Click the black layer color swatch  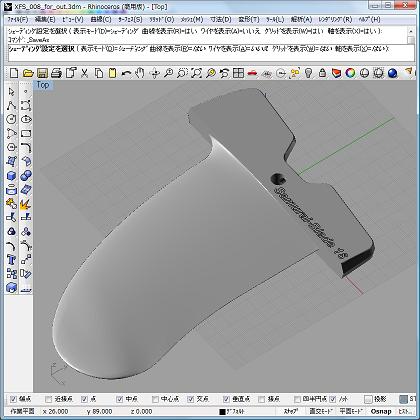tap(222, 412)
